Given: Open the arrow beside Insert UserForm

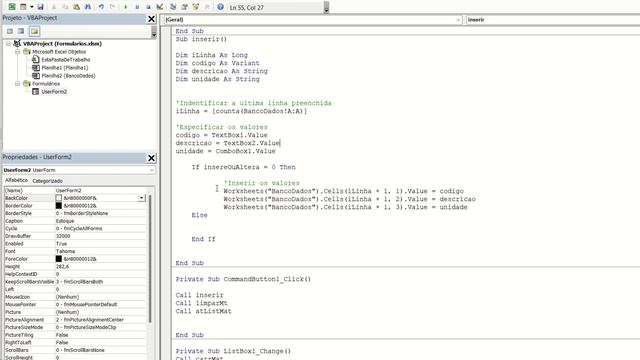Looking at the screenshot, I should [x=31, y=7].
